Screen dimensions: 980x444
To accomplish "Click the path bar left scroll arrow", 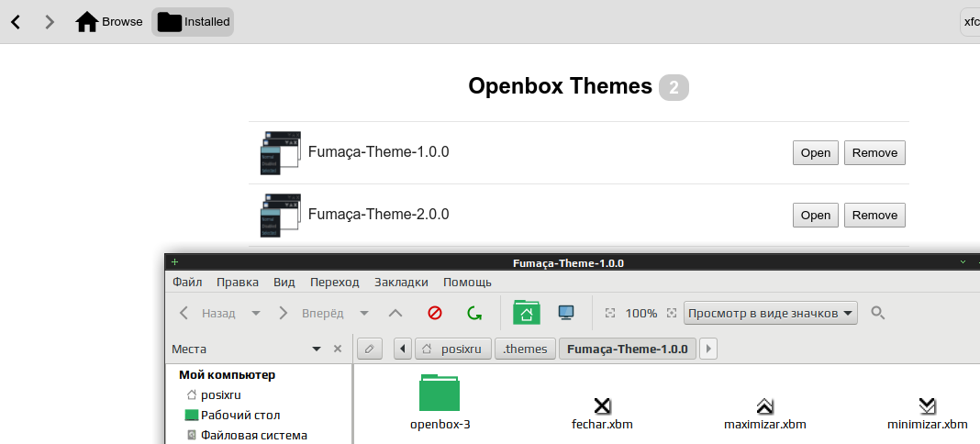I will 404,350.
